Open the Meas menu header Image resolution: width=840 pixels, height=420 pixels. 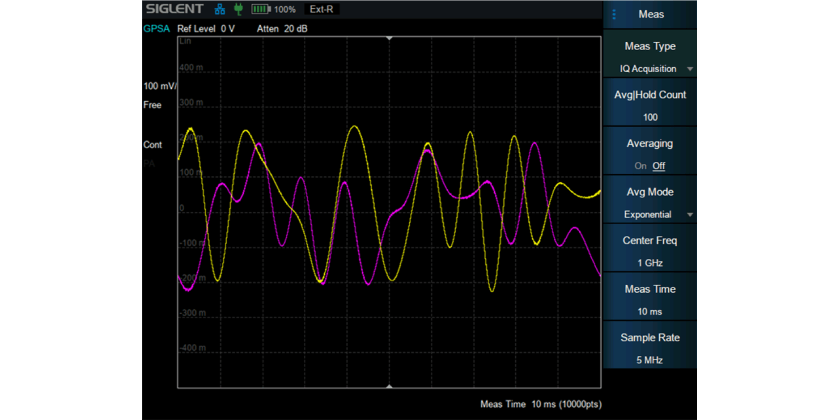(x=650, y=14)
